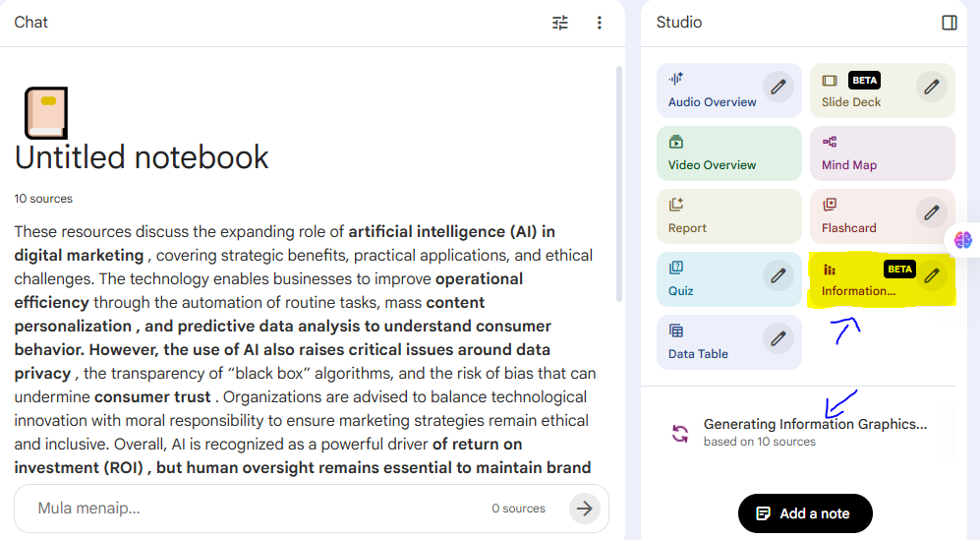Select the Report tile
The image size is (980, 540).
point(728,217)
